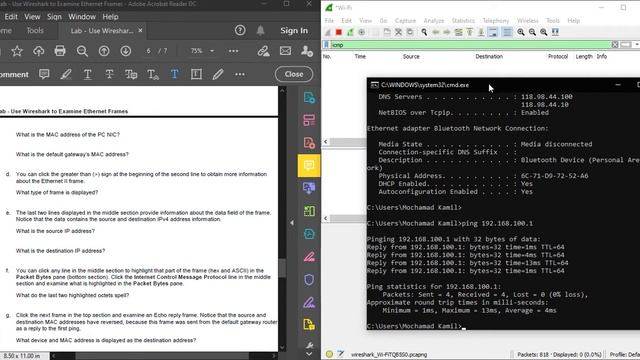The height and width of the screenshot is (360, 640).
Task: Open Acrobat help question mark icon
Action: (x=240, y=30)
